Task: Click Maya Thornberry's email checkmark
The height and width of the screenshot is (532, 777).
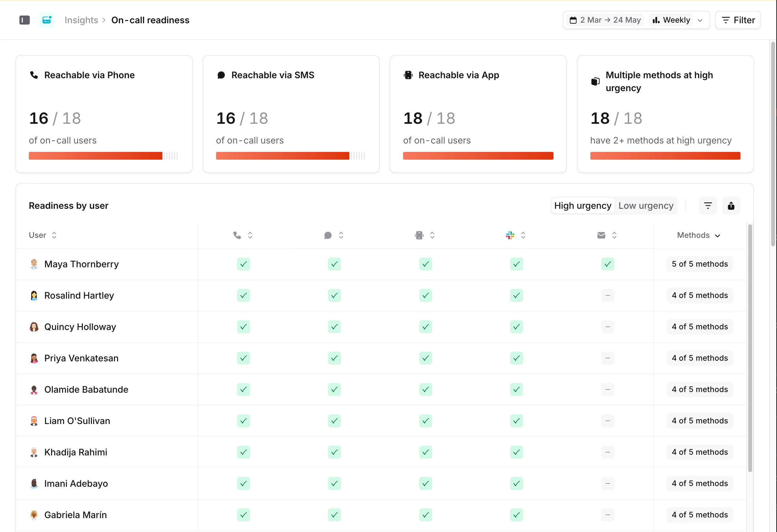Action: [x=607, y=264]
